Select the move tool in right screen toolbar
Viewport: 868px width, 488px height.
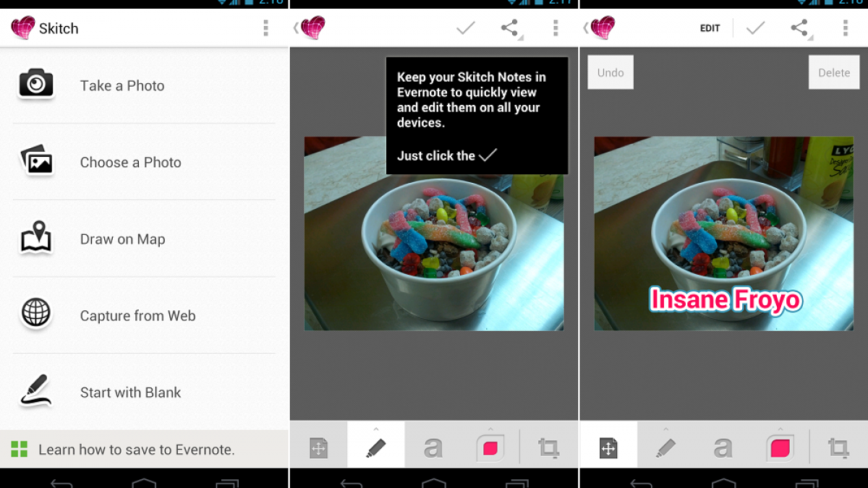(608, 445)
